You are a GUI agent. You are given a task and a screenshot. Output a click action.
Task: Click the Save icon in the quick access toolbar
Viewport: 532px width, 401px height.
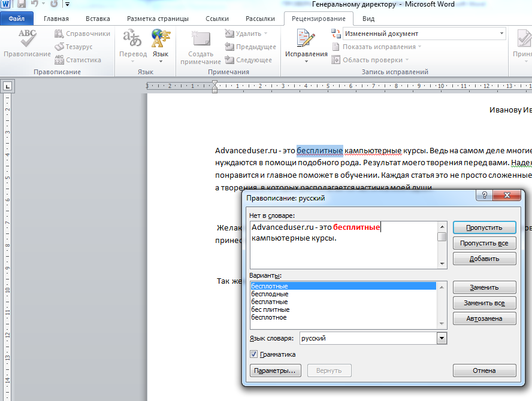pyautogui.click(x=22, y=4)
